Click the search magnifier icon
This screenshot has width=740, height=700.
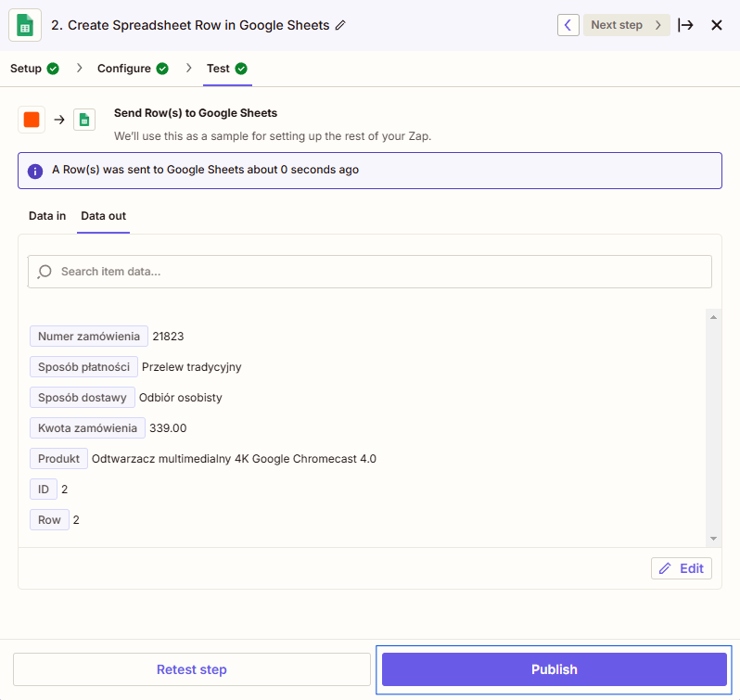pyautogui.click(x=45, y=272)
